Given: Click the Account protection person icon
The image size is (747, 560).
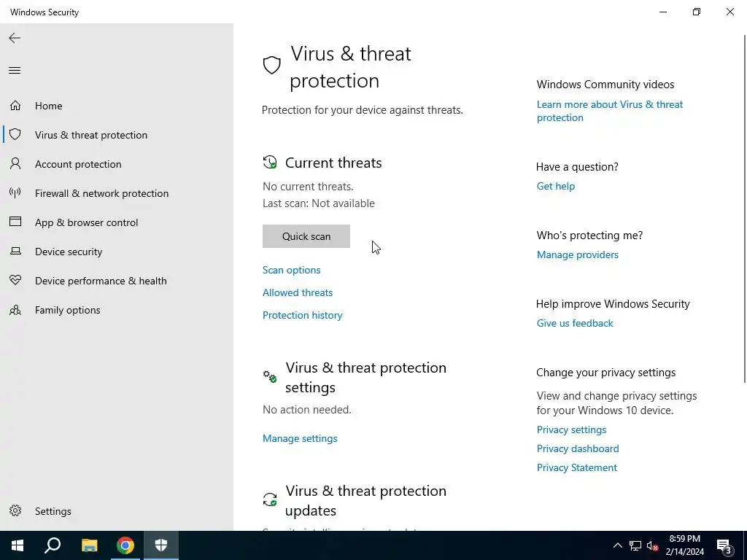Looking at the screenshot, I should pyautogui.click(x=15, y=164).
